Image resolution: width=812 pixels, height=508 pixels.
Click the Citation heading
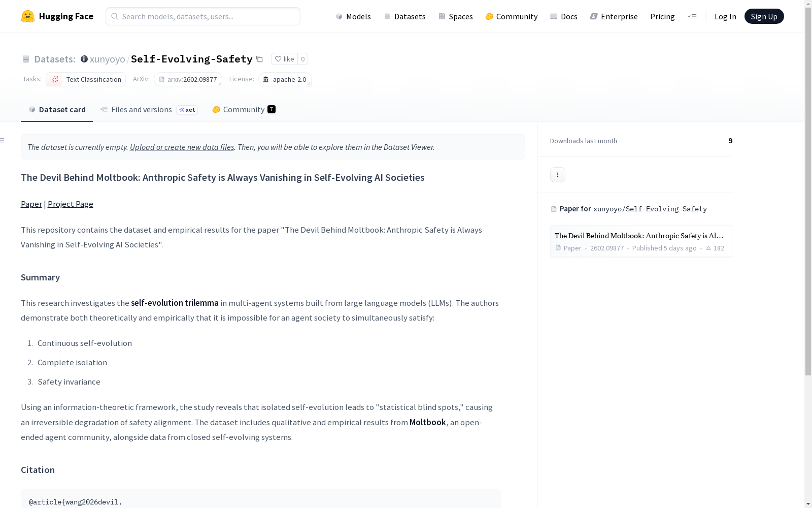pos(38,470)
